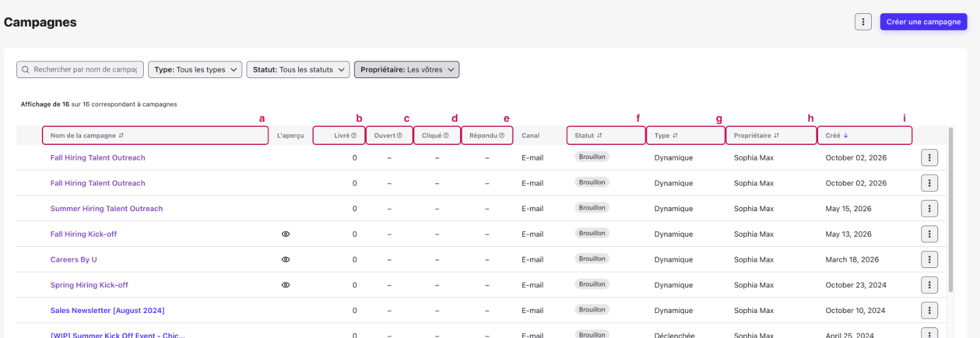Open the more options menu beside Créer une campagne
This screenshot has width=980, height=338.
pos(863,22)
